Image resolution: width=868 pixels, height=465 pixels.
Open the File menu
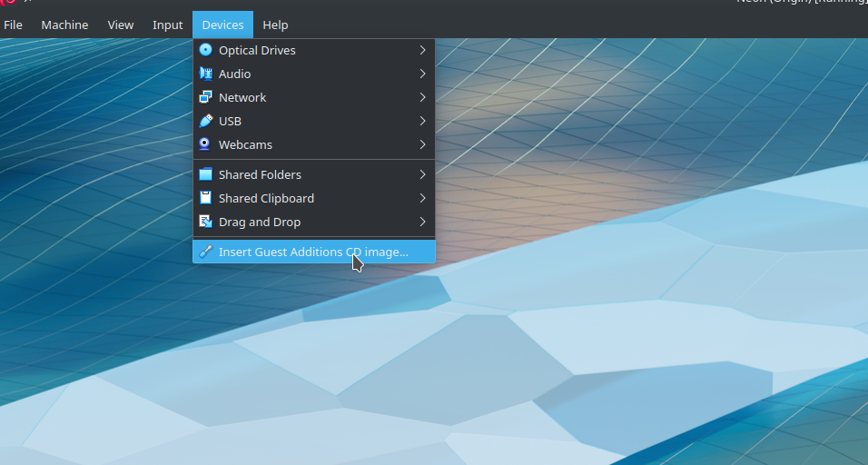pos(13,25)
